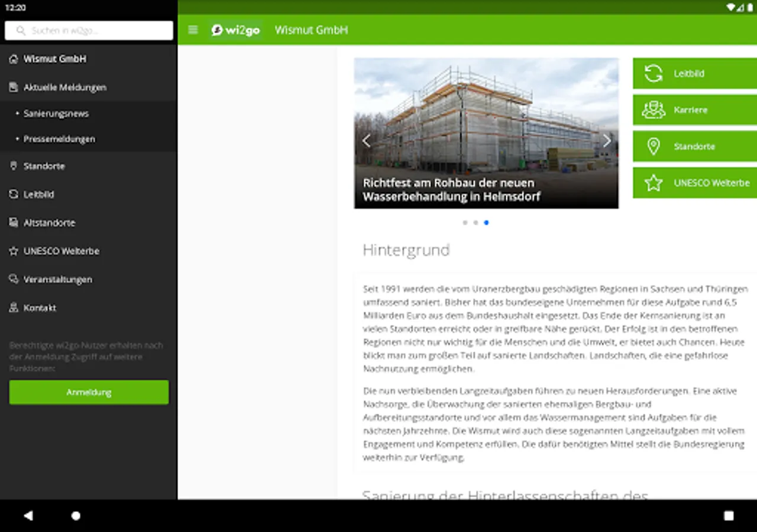Click the Richtfest am Rohbau headline caption
Viewport: 757px width, 532px height.
point(451,190)
